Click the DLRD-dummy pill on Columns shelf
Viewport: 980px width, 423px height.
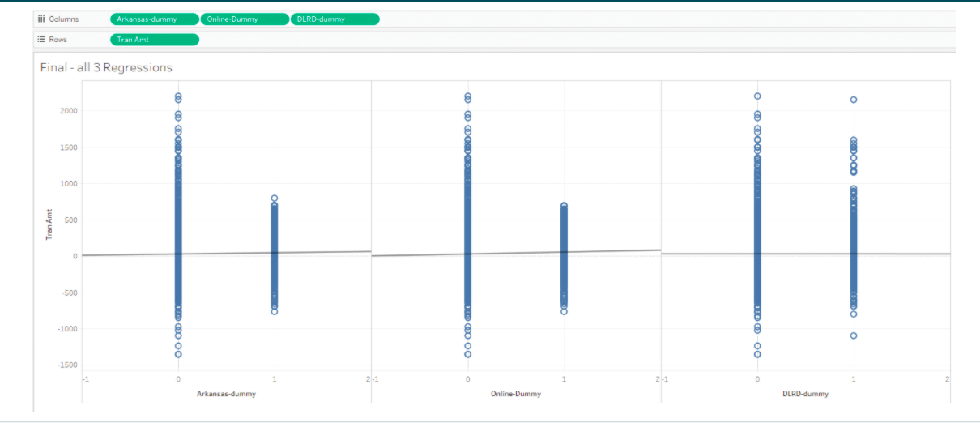click(x=334, y=19)
